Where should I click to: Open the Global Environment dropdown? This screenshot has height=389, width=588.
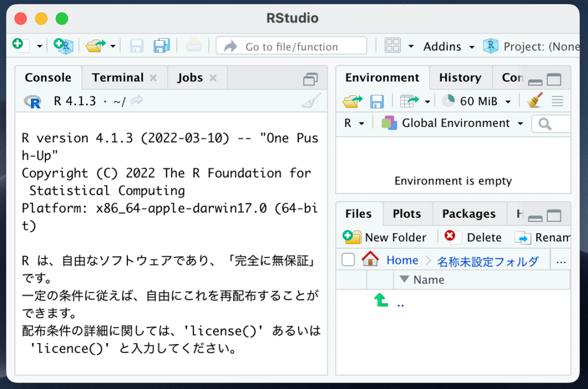tap(452, 123)
